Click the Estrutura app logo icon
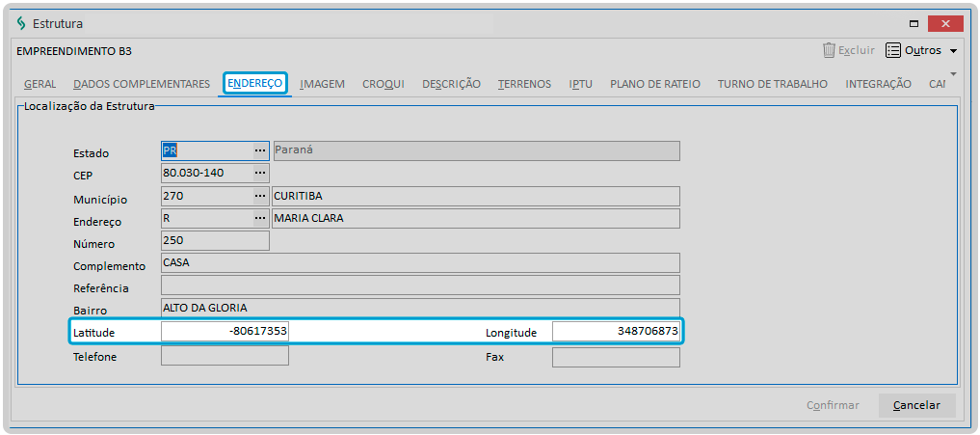The image size is (980, 435). tap(22, 24)
